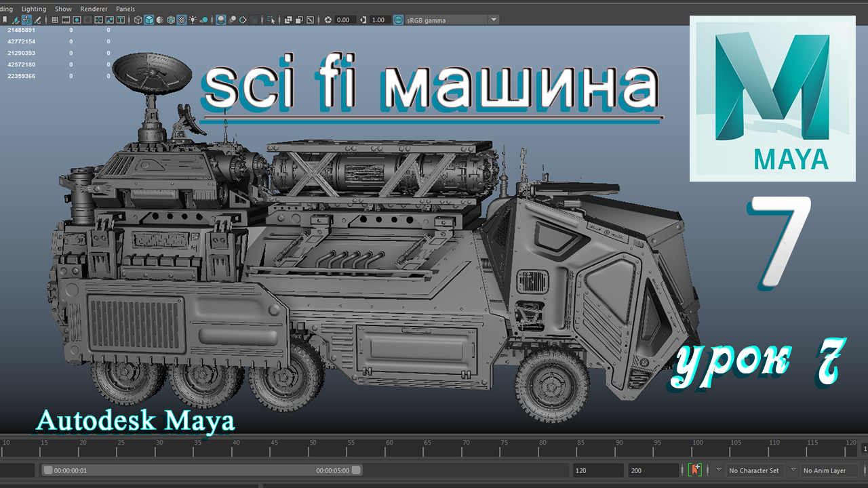Click the safe action icon

click(109, 20)
